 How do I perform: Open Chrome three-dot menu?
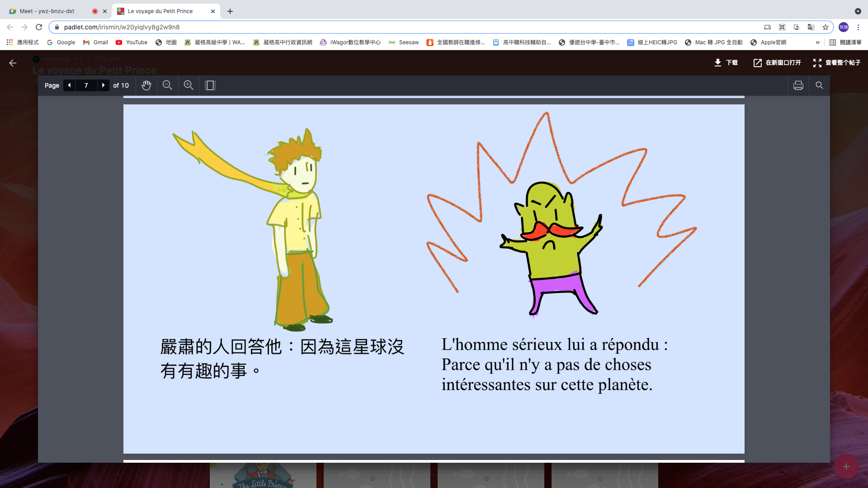click(x=858, y=27)
